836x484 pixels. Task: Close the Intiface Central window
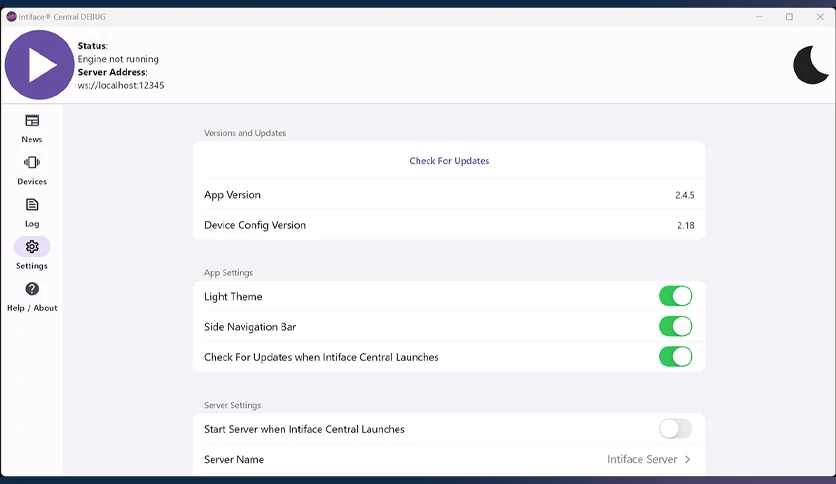click(x=820, y=17)
